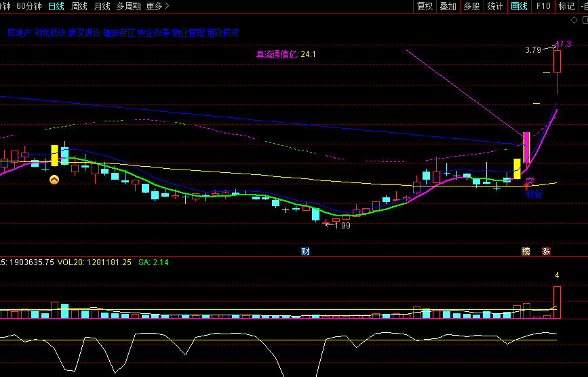Open 多周期 multi-period view
The image size is (588, 377).
tap(128, 6)
